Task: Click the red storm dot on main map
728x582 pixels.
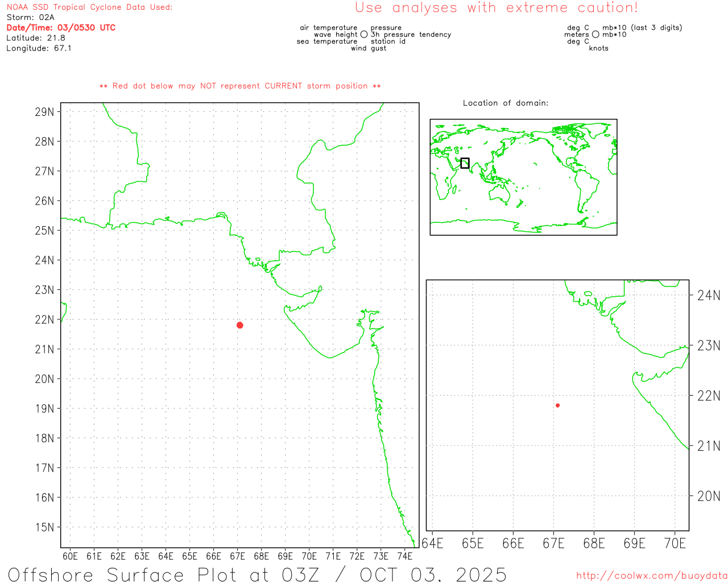Action: (239, 325)
